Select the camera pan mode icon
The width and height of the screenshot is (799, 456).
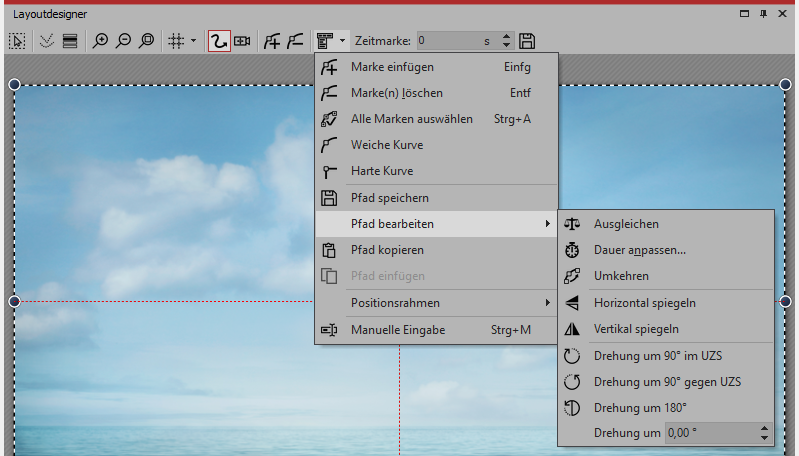242,41
